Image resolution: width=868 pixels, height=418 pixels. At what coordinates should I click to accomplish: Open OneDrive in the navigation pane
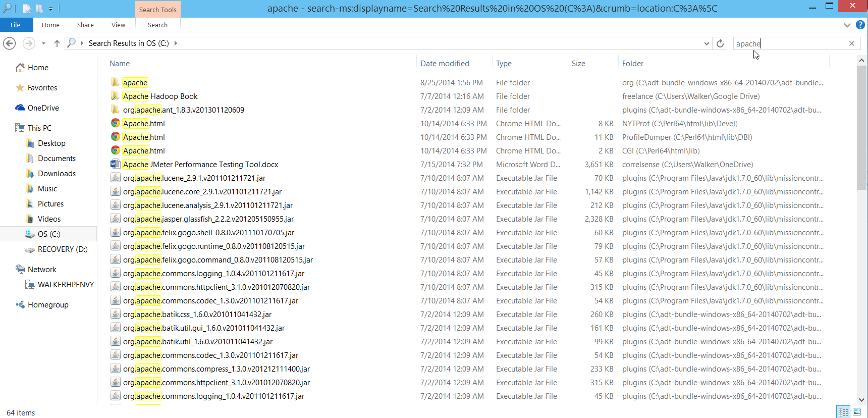pos(43,108)
